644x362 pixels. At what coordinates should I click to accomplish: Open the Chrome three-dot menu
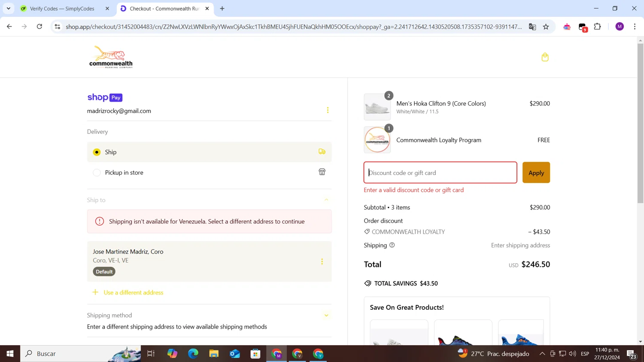tap(635, 27)
